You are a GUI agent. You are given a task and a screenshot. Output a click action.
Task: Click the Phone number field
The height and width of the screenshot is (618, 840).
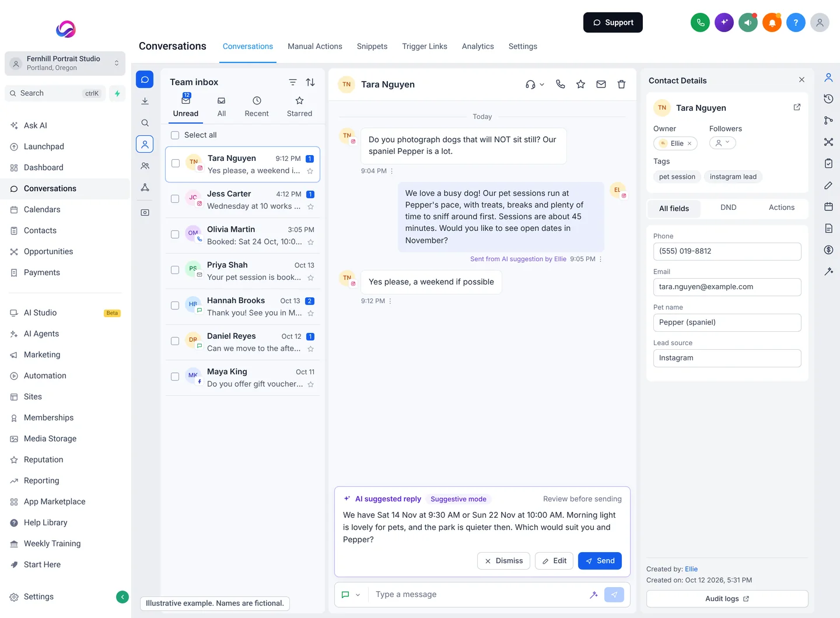tap(727, 251)
